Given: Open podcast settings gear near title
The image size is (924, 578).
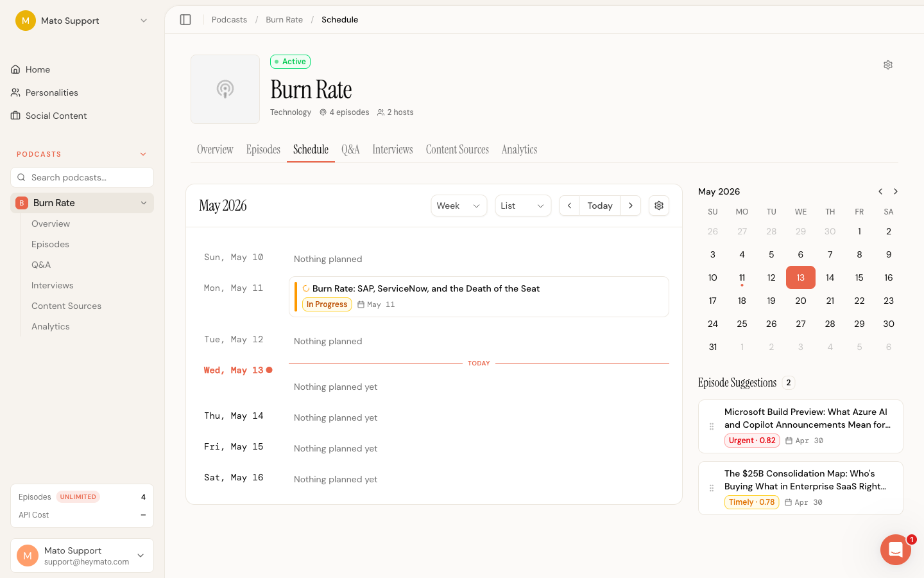Looking at the screenshot, I should click(x=888, y=65).
